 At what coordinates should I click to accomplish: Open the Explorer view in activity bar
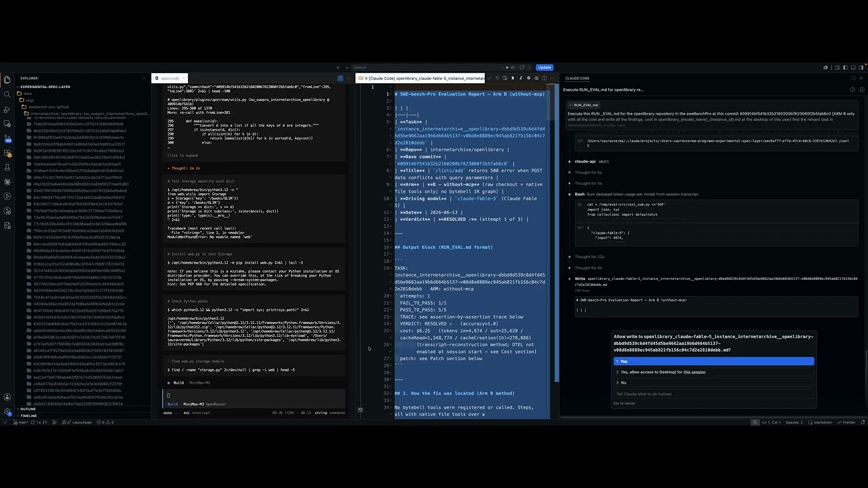pos(7,79)
